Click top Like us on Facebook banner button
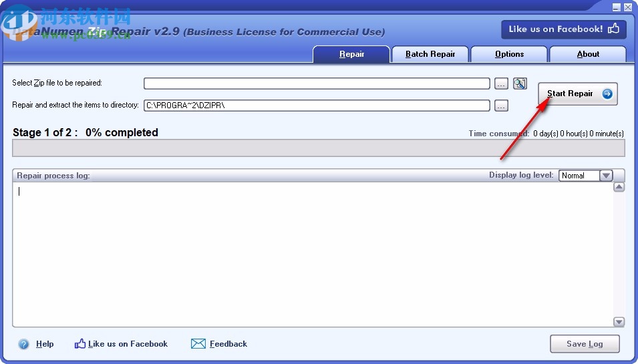Viewport: 638px width, 364px height. [x=564, y=29]
